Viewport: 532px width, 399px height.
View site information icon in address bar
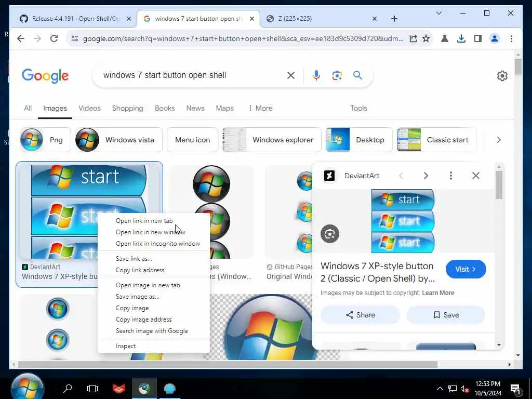[75, 38]
